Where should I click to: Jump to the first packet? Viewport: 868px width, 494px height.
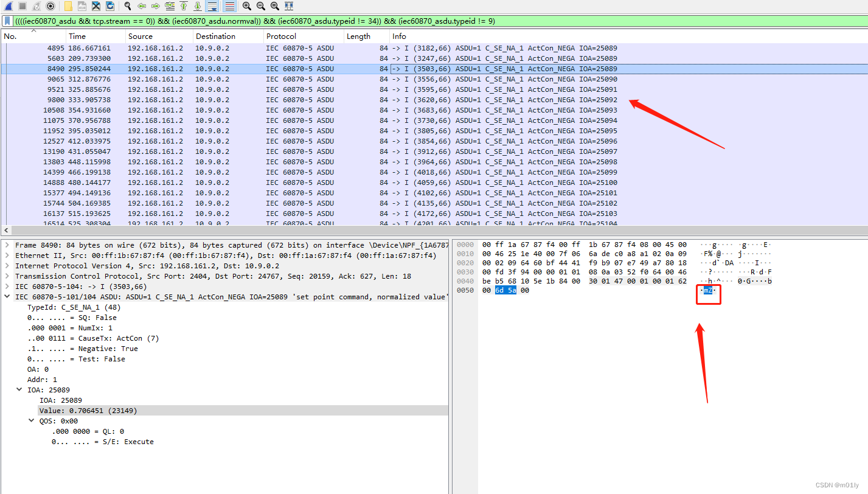pos(184,6)
